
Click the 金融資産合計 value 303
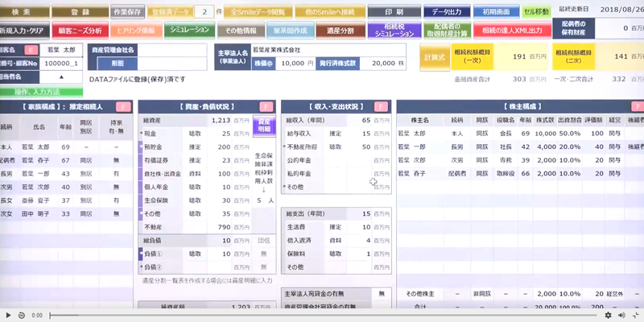point(518,79)
